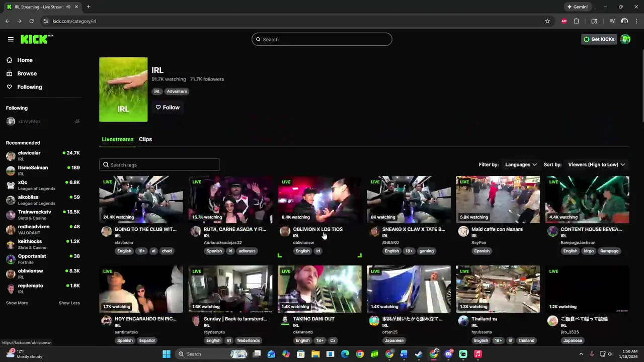This screenshot has height=362, width=644.
Task: Go back to the previous page
Action: click(7, 21)
